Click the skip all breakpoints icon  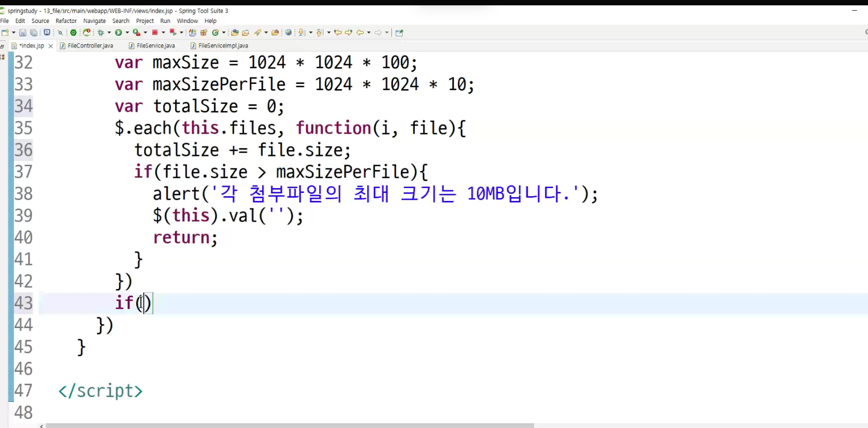(60, 33)
